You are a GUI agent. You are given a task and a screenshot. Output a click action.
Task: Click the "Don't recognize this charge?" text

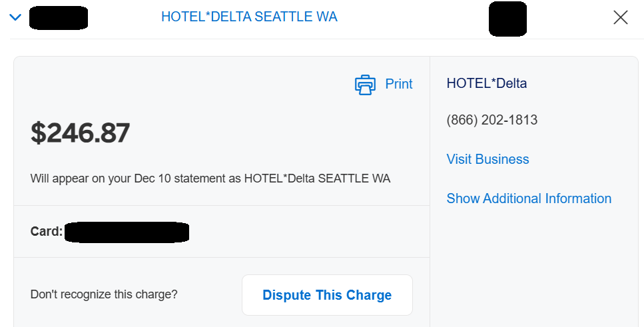[104, 294]
